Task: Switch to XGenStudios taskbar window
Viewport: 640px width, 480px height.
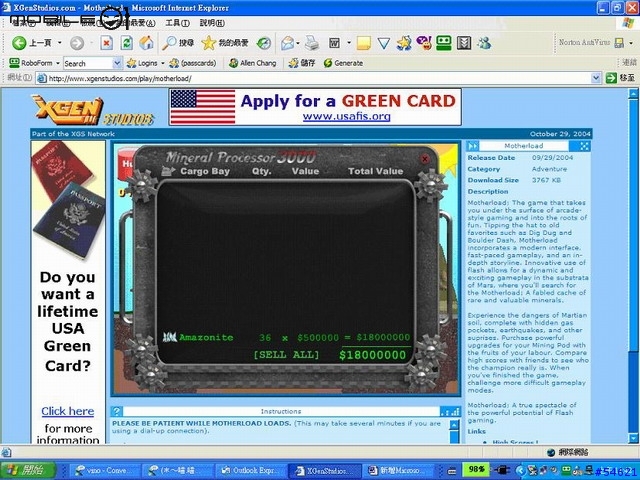Action: point(325,471)
